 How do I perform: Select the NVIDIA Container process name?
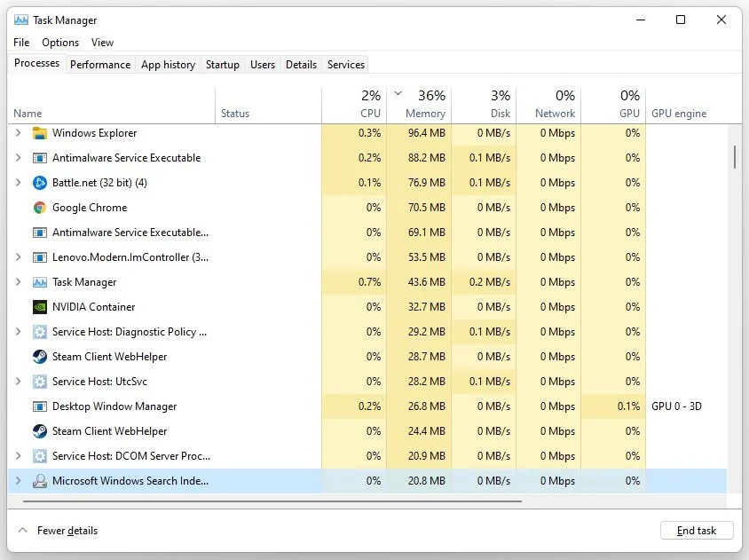pyautogui.click(x=94, y=307)
